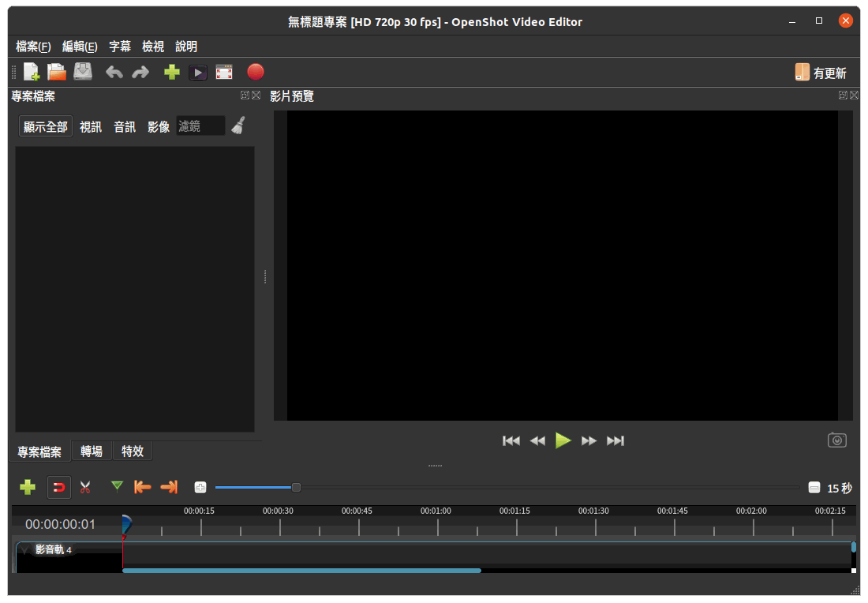Float the 影片預覽 panel
The width and height of the screenshot is (868, 603).
[843, 96]
